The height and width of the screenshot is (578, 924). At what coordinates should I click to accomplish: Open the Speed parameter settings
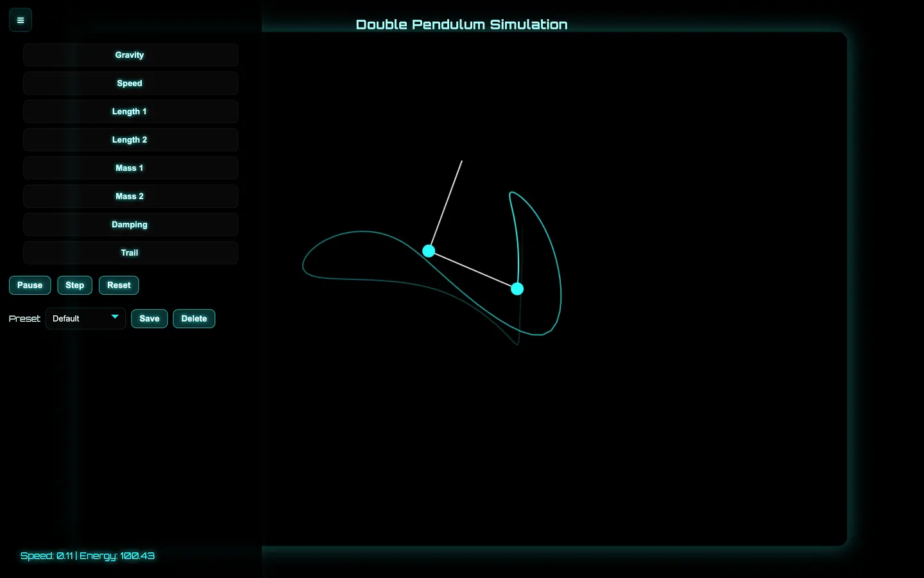(130, 83)
